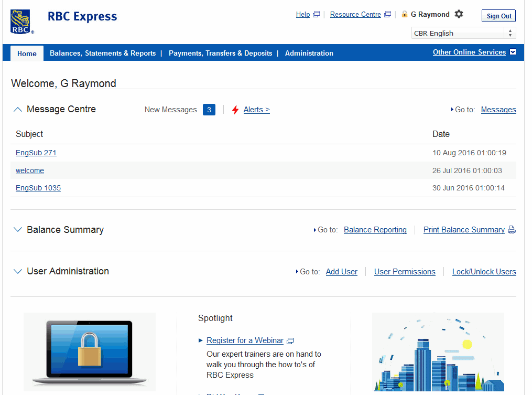Image resolution: width=532 pixels, height=395 pixels.
Task: Open settings gear next to G Raymond
Action: (x=459, y=14)
